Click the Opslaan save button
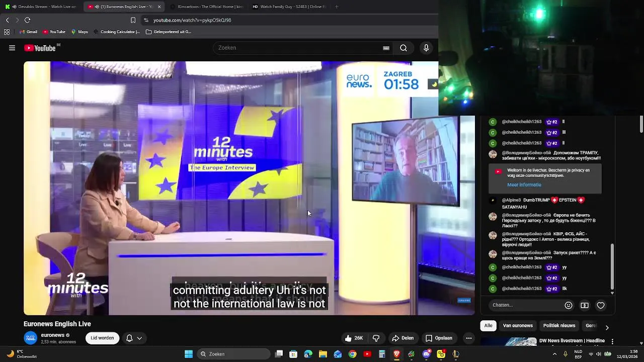The width and height of the screenshot is (644, 362). (x=438, y=338)
